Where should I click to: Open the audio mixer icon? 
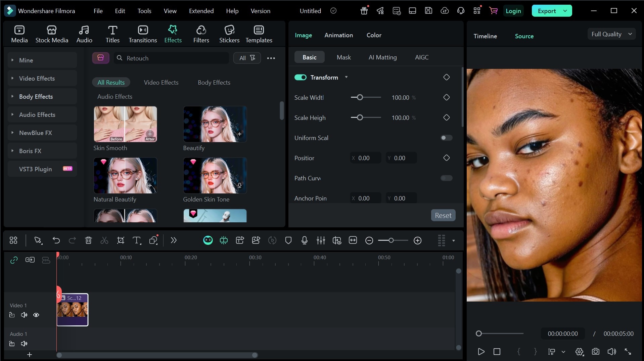[x=321, y=240]
